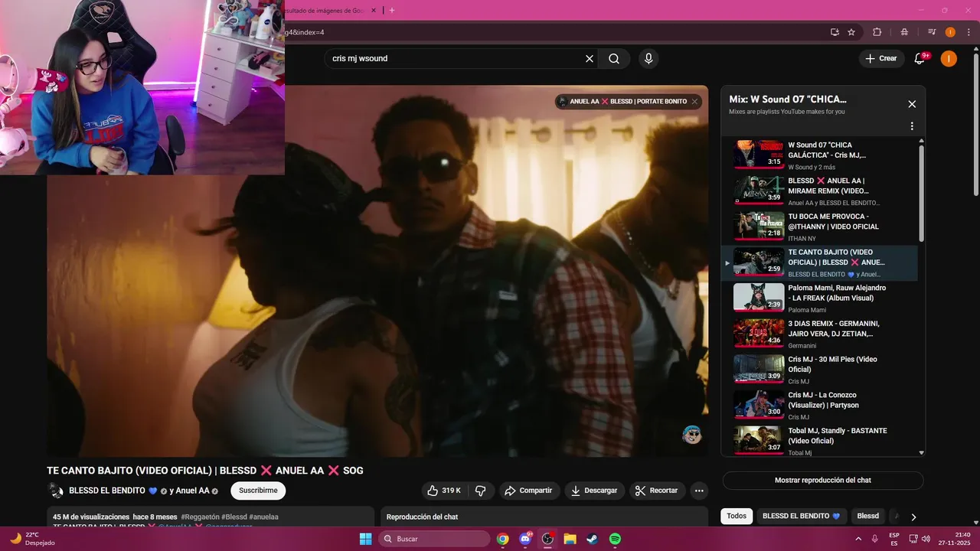This screenshot has width=980, height=551.
Task: Select the Blessd filter chip
Action: point(867,516)
